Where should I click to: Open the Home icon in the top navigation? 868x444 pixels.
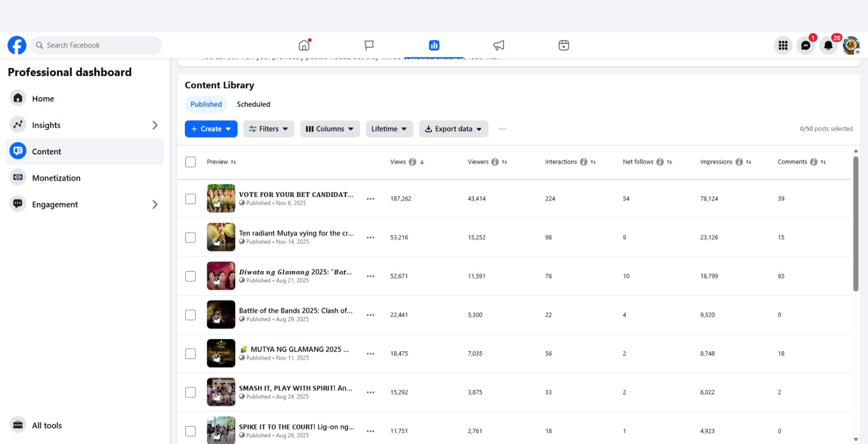tap(304, 45)
